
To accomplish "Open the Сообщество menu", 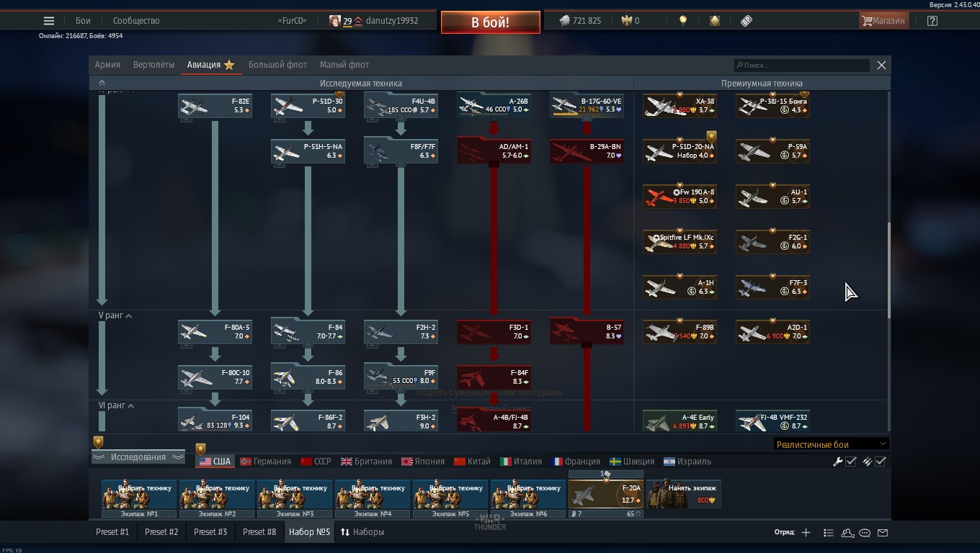I will click(136, 21).
